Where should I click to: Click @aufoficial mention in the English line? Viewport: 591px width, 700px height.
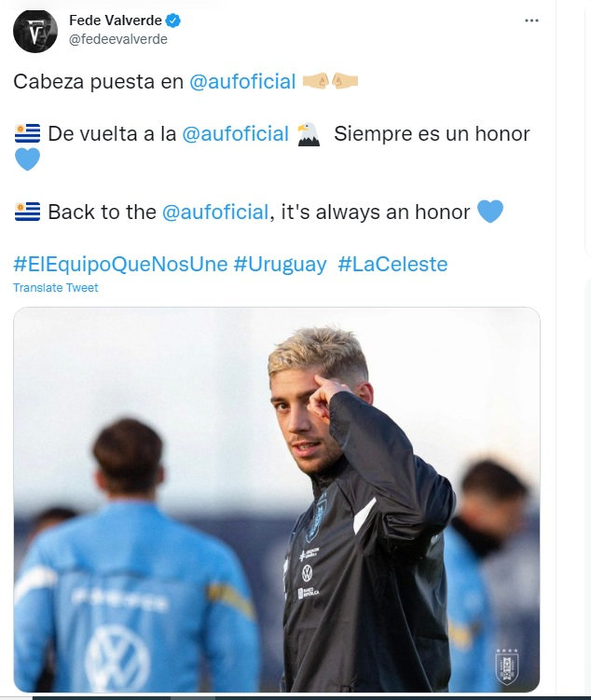(x=215, y=213)
